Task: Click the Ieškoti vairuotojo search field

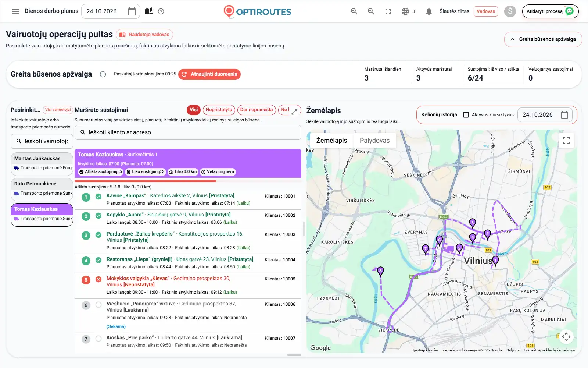Action: pos(42,141)
